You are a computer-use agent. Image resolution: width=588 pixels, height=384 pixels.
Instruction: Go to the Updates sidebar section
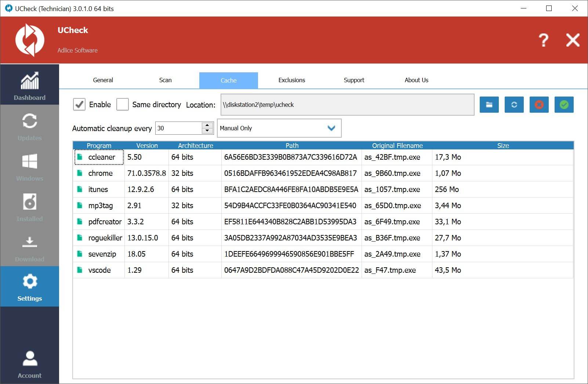click(x=29, y=126)
